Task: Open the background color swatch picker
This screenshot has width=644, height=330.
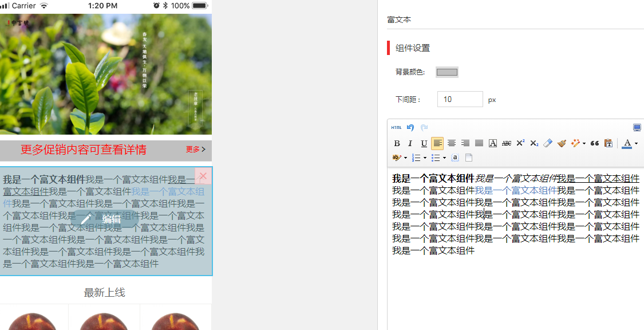Action: (x=447, y=72)
